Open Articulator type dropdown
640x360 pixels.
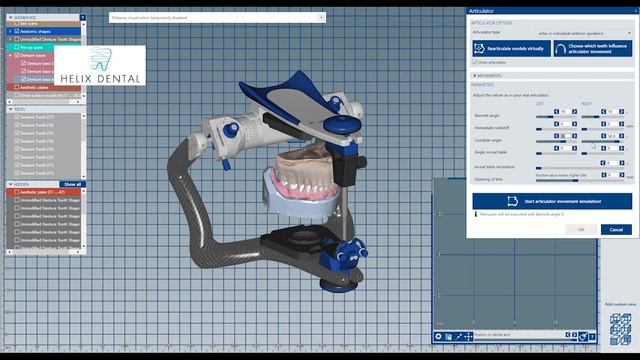click(584, 33)
